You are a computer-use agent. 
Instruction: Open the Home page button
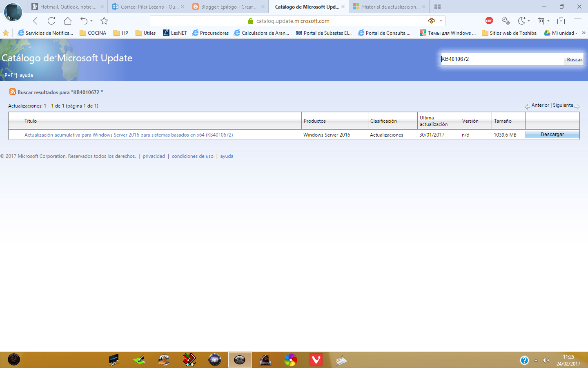[67, 20]
